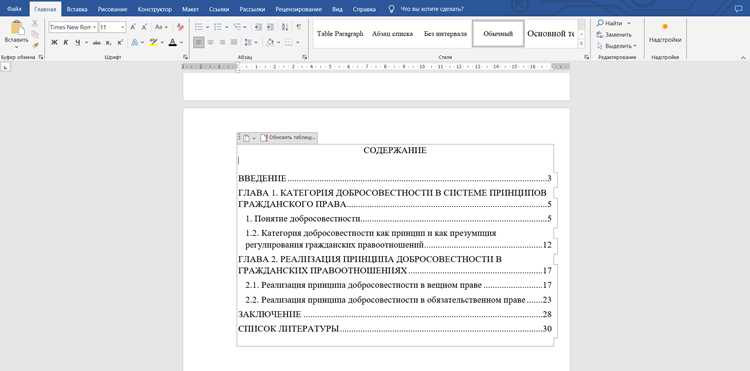750x371 pixels.
Task: Open the Styles (Стили) pane launcher icon
Action: (x=586, y=57)
